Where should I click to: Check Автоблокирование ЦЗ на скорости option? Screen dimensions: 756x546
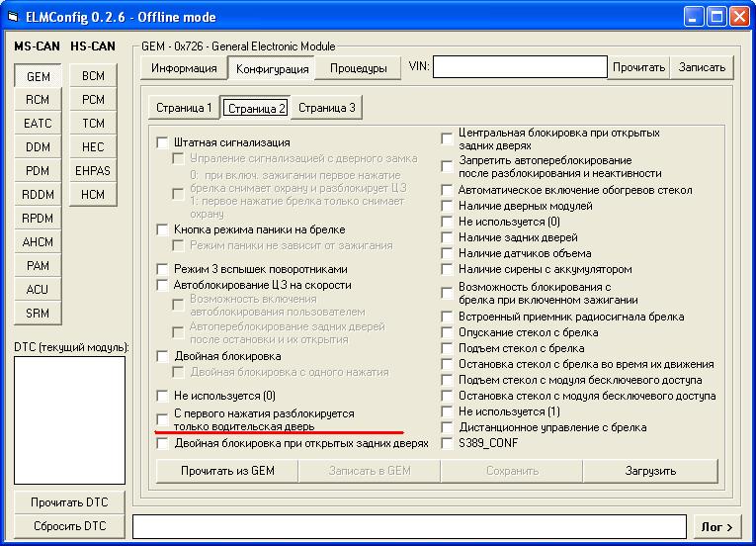(x=162, y=285)
